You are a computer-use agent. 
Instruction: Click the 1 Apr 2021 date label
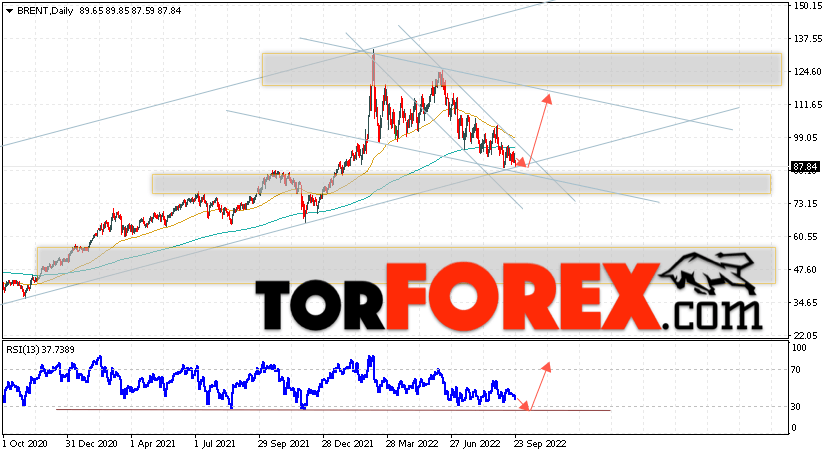point(153,443)
